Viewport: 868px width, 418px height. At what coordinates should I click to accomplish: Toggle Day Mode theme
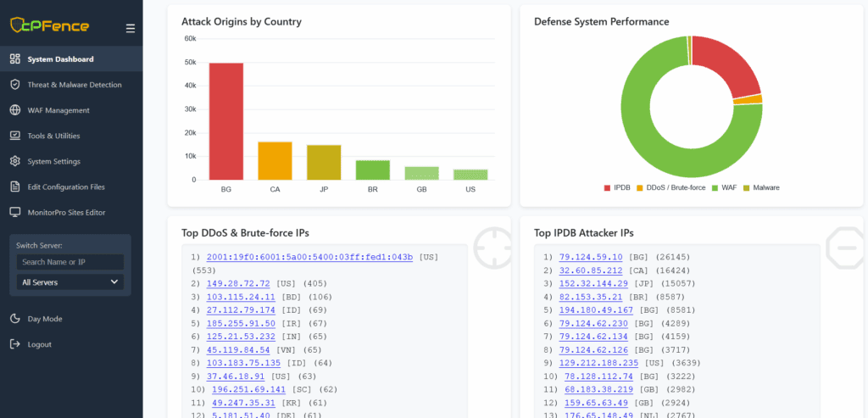(x=44, y=319)
